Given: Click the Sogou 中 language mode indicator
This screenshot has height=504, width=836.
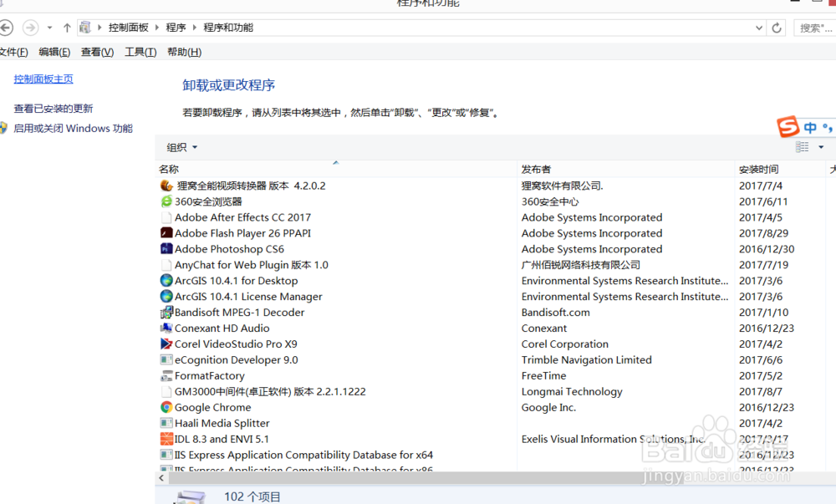Looking at the screenshot, I should (810, 128).
